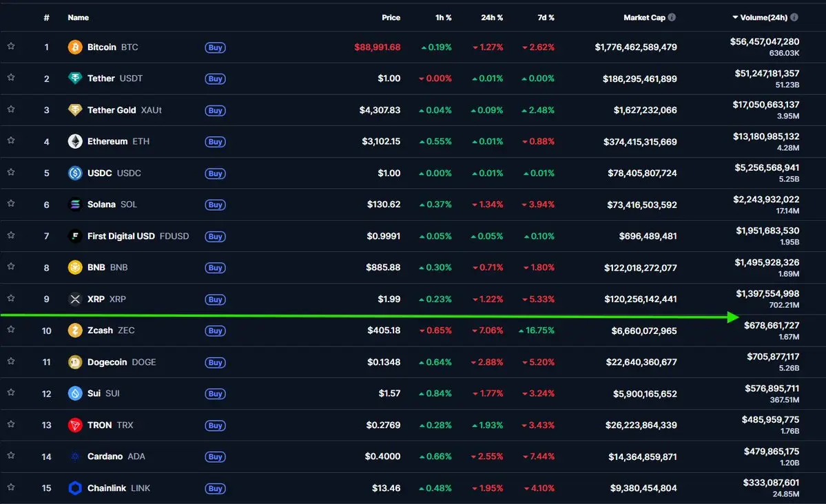Screen dimensions: 826x504
Task: Favorite Ethereum using its star
Action: click(x=11, y=140)
